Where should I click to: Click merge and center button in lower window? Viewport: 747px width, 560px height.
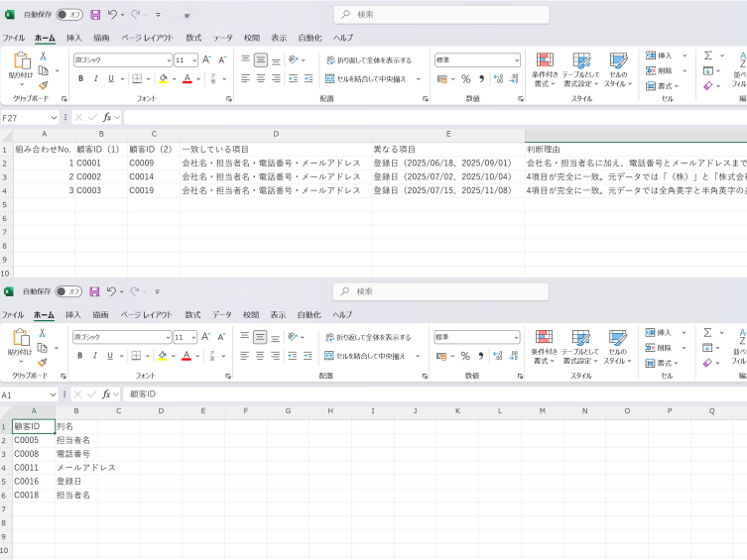pos(364,356)
